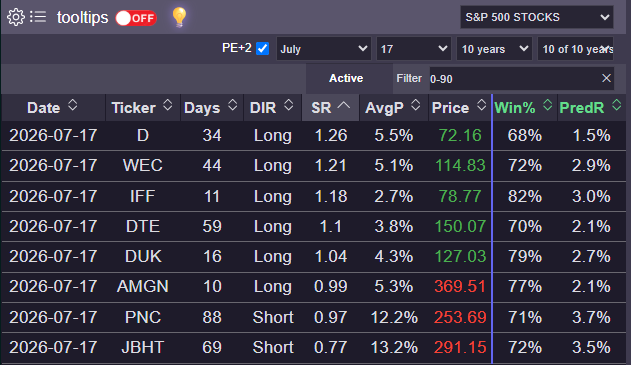Image resolution: width=631 pixels, height=365 pixels.
Task: Select ticker IFF in the table
Action: (x=143, y=196)
